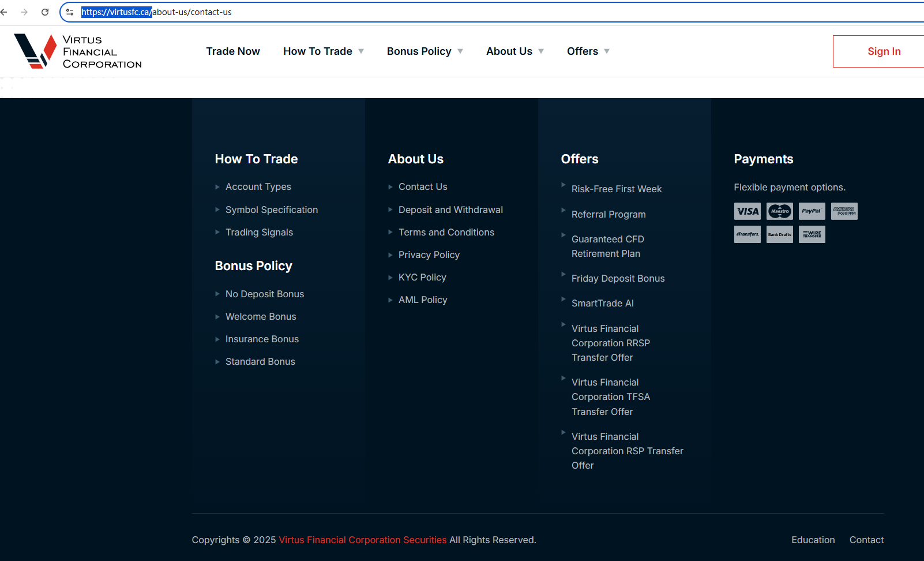Open Welcome Bonus link
Image resolution: width=924 pixels, height=561 pixels.
coord(261,317)
